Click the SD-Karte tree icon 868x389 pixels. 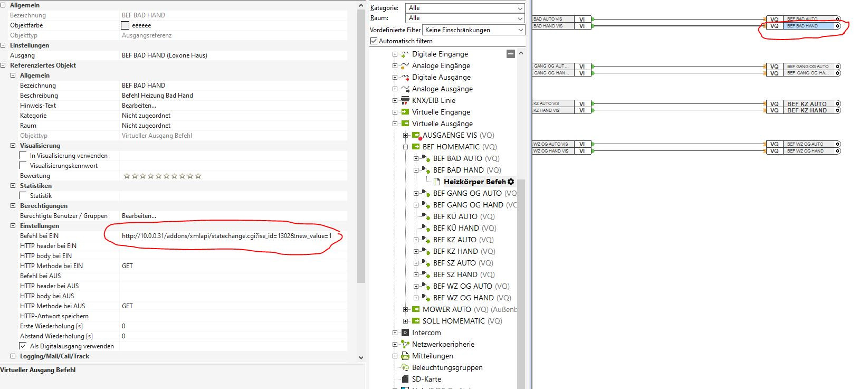point(405,379)
